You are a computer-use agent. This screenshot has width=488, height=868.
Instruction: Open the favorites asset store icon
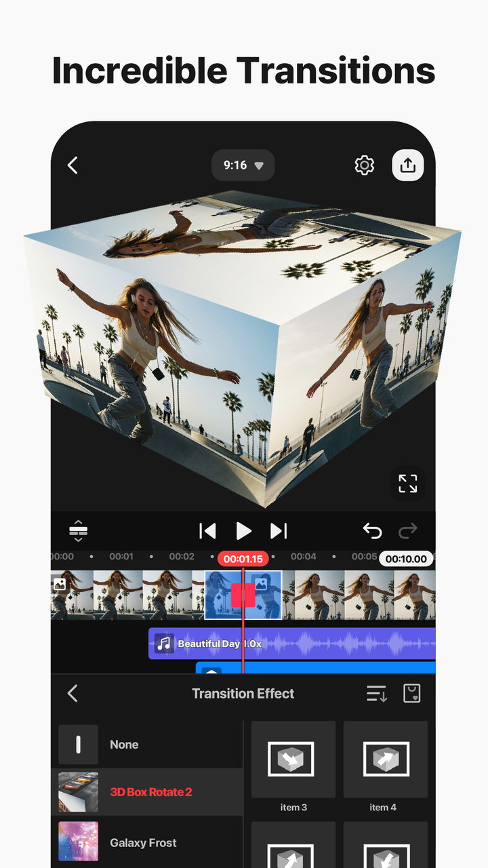pos(411,693)
